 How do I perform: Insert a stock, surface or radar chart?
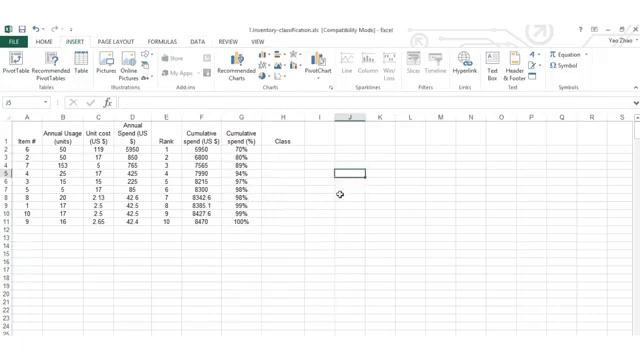tap(293, 54)
